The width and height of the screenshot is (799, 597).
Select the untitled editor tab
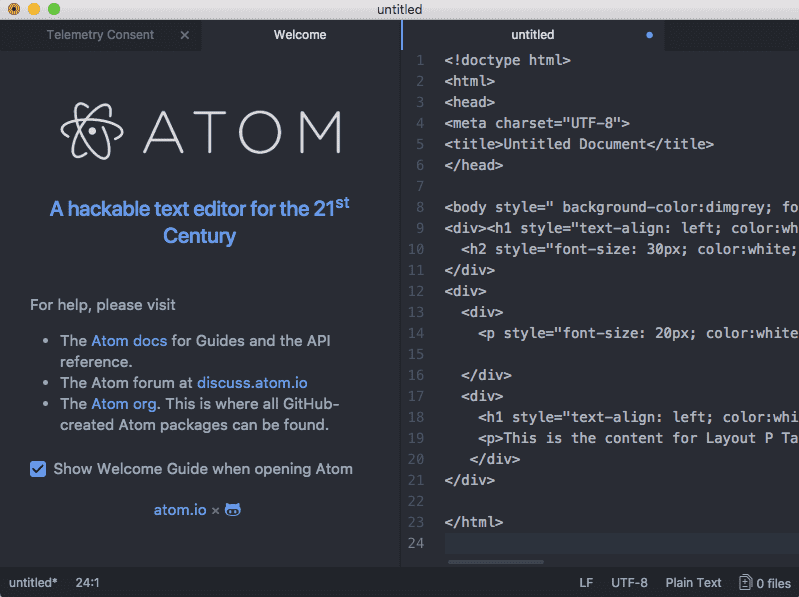pos(532,35)
